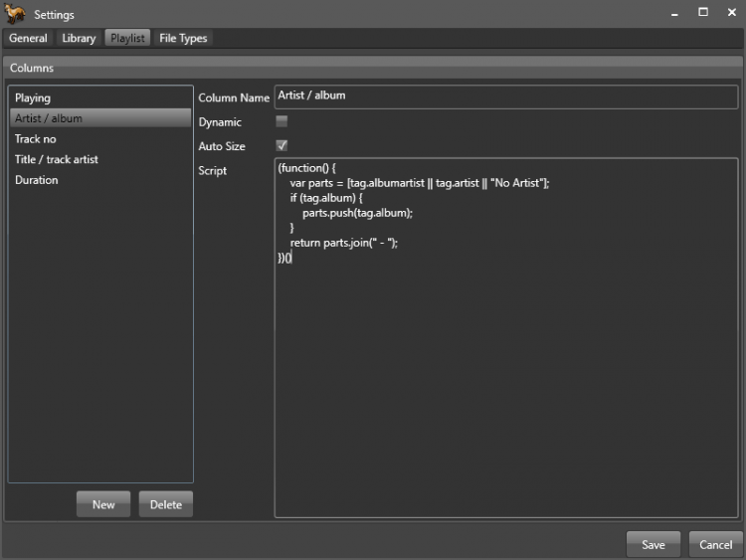Click inside the Script editor area
The height and width of the screenshot is (560, 746).
click(x=505, y=378)
